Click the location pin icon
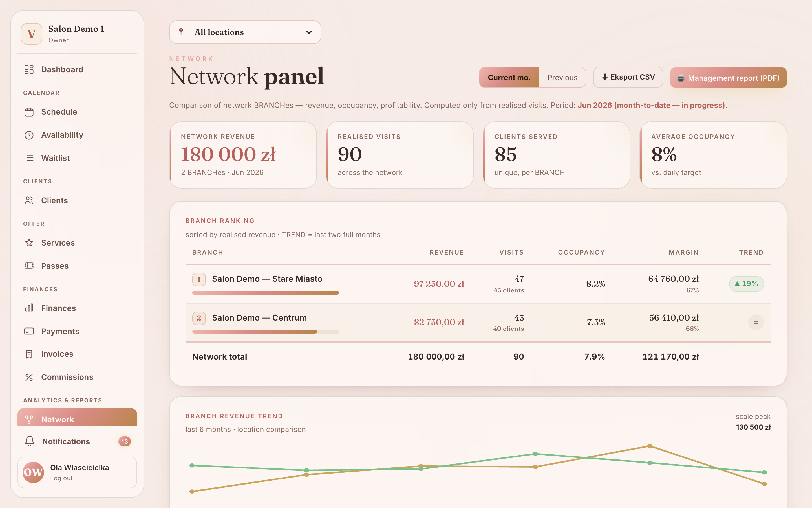The width and height of the screenshot is (812, 508). click(181, 32)
